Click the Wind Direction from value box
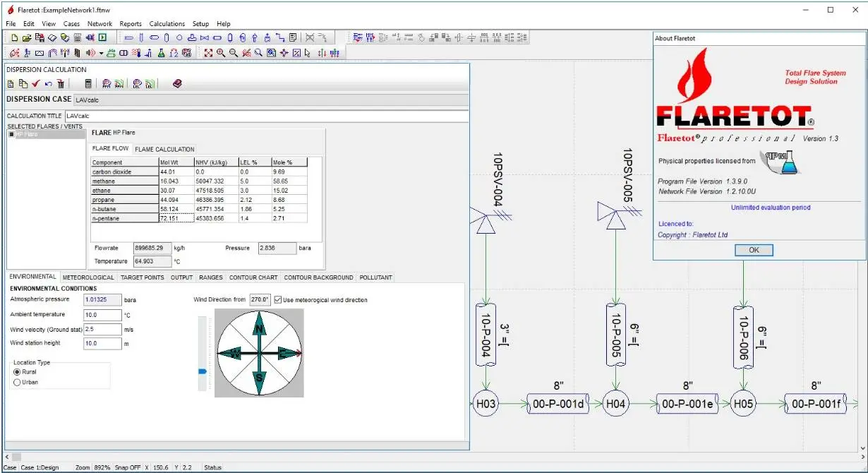The image size is (868, 473). (x=260, y=300)
